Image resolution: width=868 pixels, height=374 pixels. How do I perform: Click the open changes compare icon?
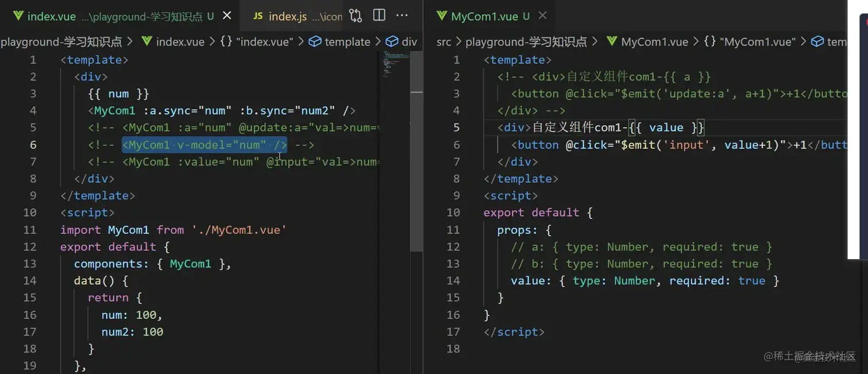click(x=355, y=16)
